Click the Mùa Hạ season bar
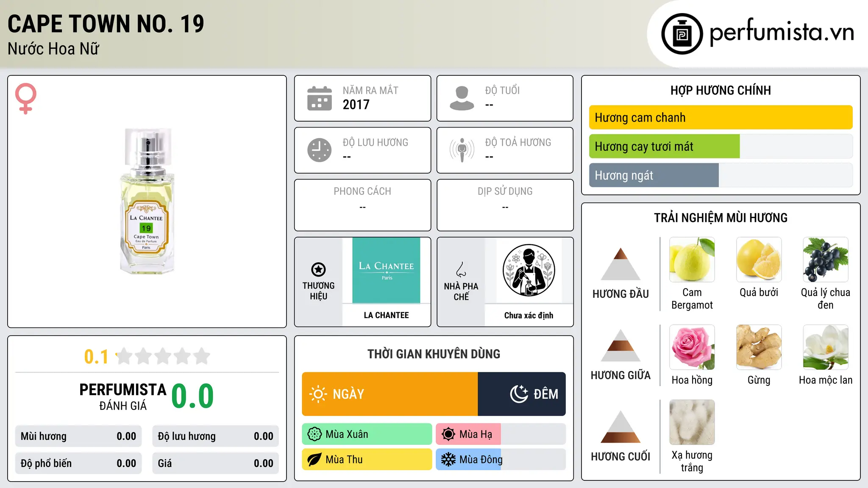The image size is (868, 488). coord(501,434)
